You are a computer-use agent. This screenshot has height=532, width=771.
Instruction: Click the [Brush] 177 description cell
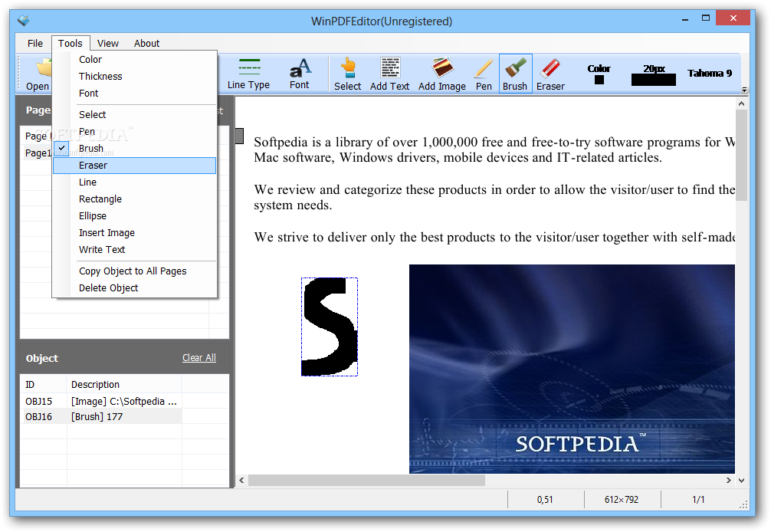tap(124, 416)
